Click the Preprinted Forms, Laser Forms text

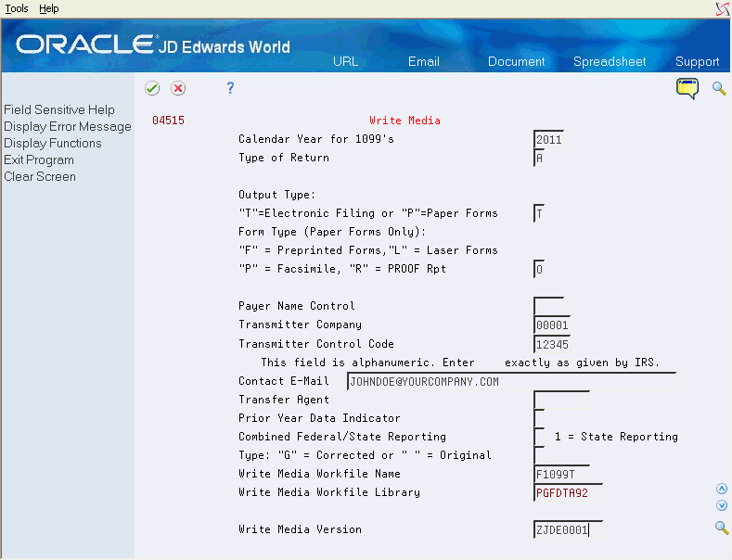tap(368, 250)
